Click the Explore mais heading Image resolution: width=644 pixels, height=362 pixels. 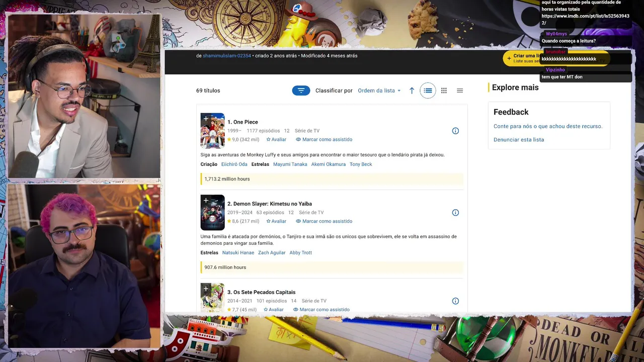[x=515, y=87]
